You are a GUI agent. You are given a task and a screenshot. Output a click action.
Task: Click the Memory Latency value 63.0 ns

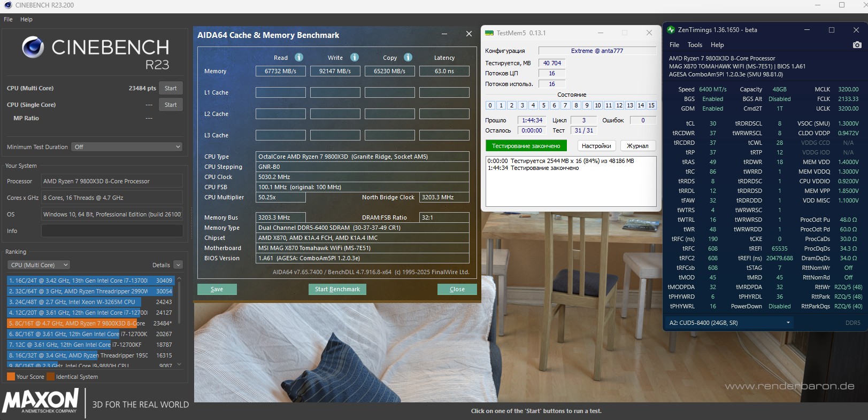click(444, 71)
